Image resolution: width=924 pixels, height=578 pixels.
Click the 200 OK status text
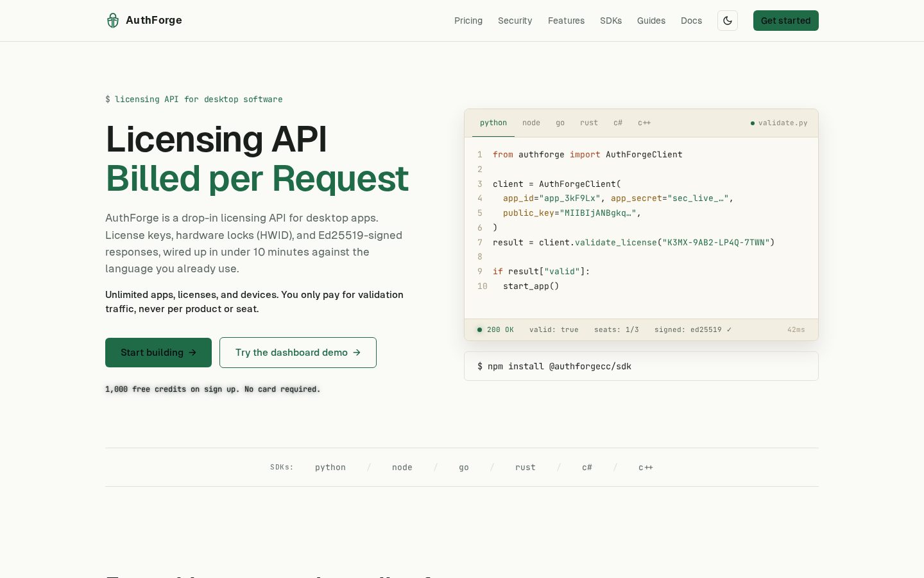501,329
